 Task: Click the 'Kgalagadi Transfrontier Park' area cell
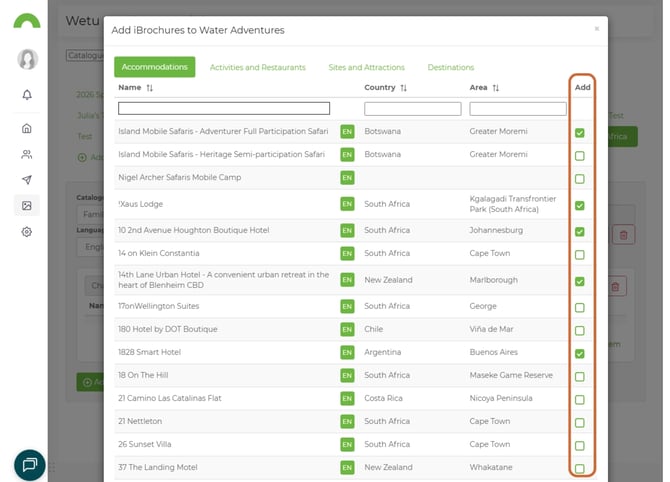513,204
